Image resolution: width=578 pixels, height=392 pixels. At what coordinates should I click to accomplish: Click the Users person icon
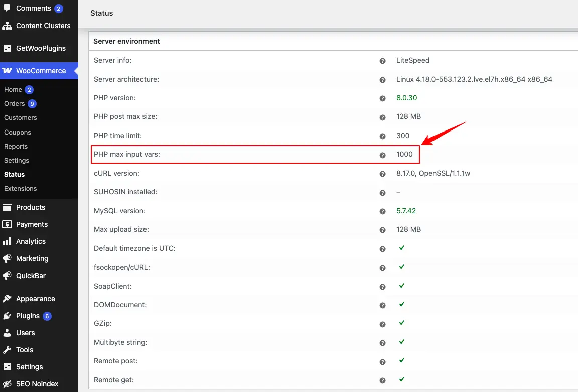tap(7, 333)
